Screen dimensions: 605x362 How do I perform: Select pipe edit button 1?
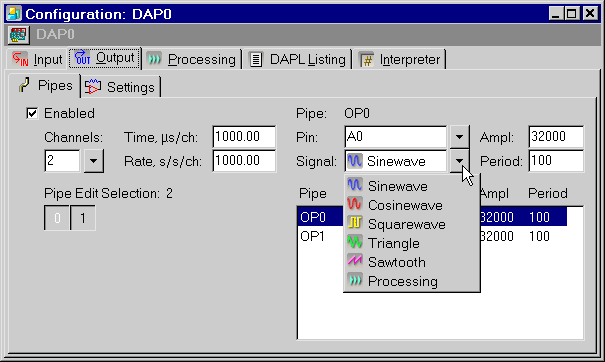83,218
